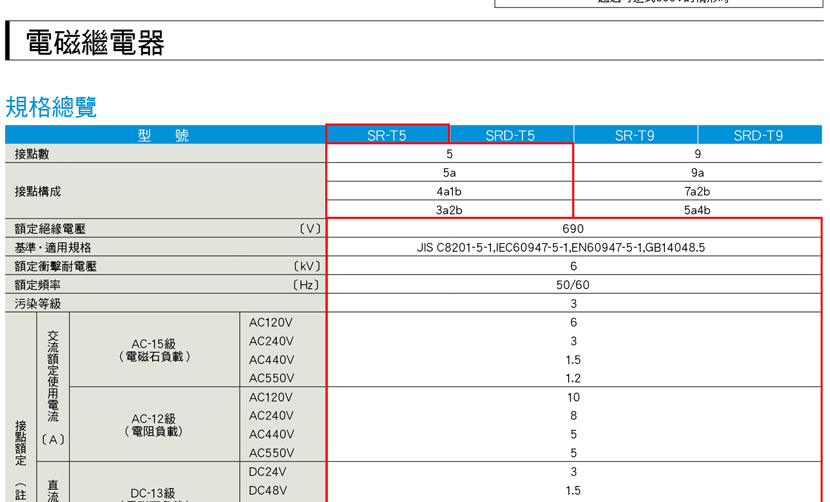The height and width of the screenshot is (502, 830).
Task: Click the 額定頻率 row label
Action: (x=38, y=285)
